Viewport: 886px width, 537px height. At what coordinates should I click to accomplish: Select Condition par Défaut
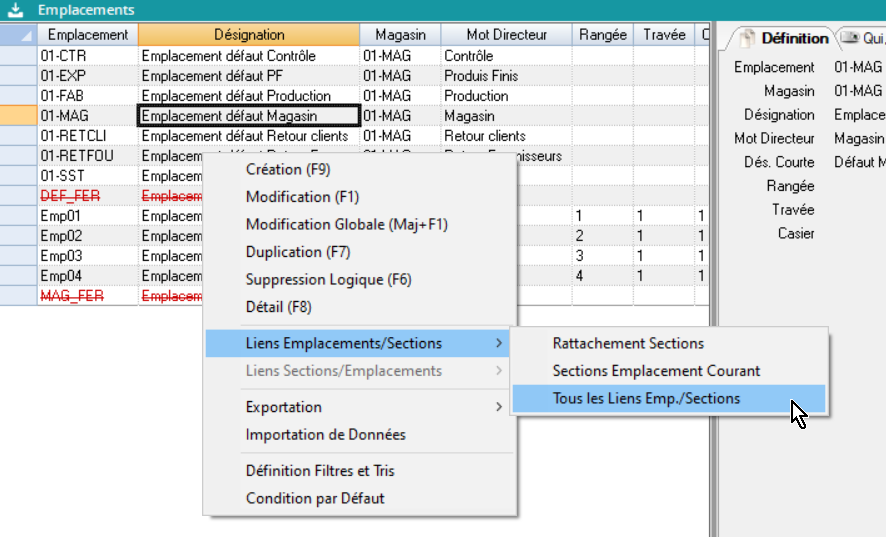315,498
